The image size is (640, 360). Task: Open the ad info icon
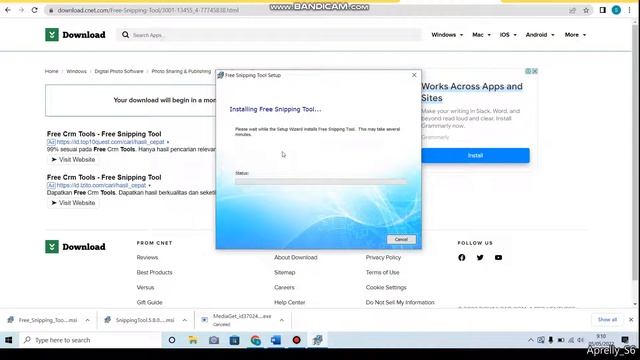(x=528, y=71)
